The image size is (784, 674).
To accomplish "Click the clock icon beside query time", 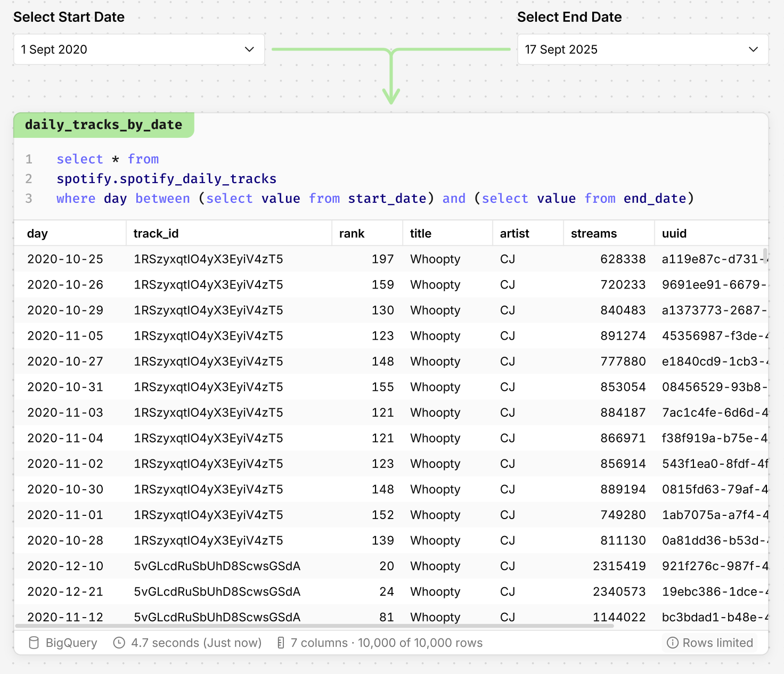I will pos(119,643).
